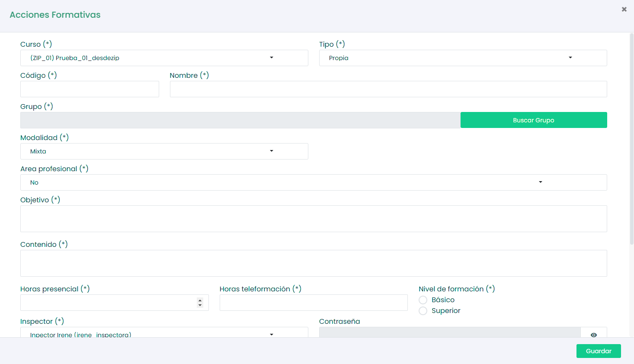634x364 pixels.
Task: Increment Horas presencial with up arrow
Action: pyautogui.click(x=200, y=300)
